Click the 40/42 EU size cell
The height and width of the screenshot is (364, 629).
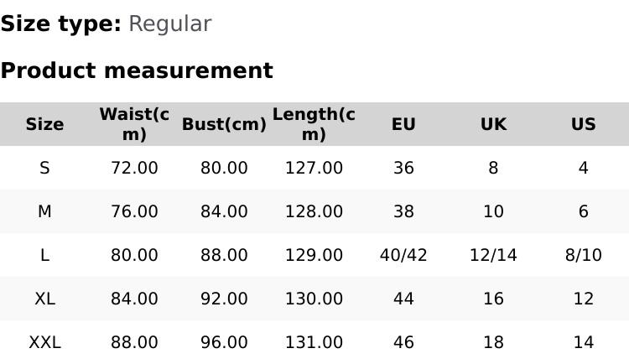coord(403,255)
